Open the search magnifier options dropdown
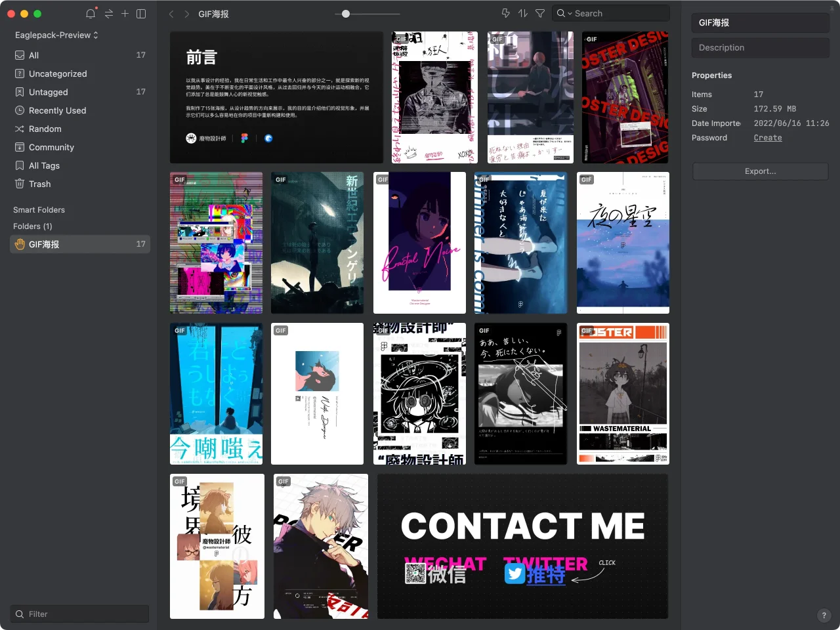This screenshot has height=630, width=840. (x=564, y=13)
